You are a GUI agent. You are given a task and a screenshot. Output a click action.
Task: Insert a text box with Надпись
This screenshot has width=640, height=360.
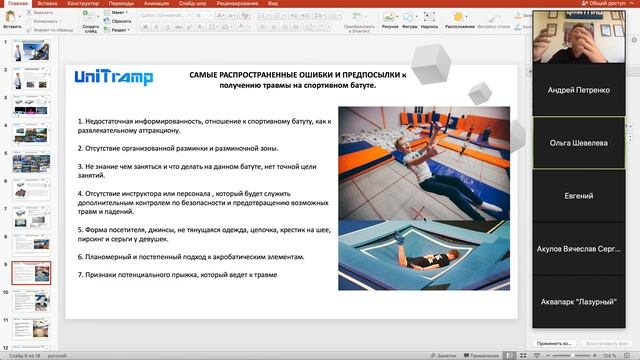[429, 17]
